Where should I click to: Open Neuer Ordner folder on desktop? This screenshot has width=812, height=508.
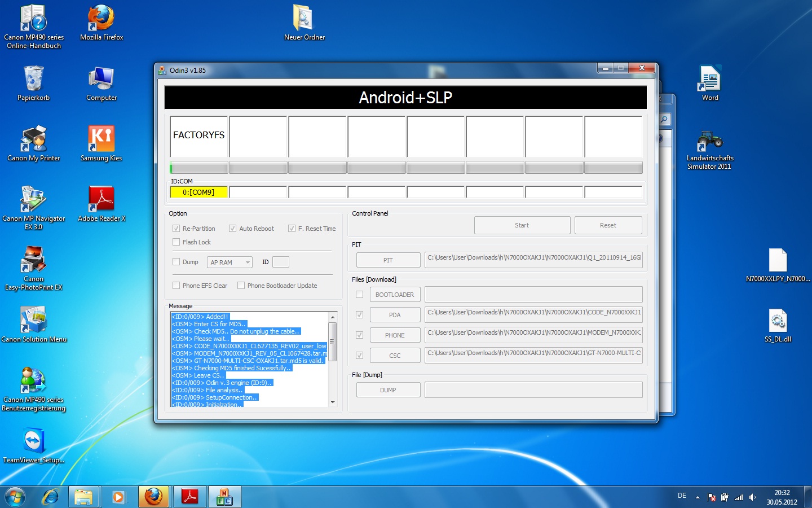[x=304, y=23]
